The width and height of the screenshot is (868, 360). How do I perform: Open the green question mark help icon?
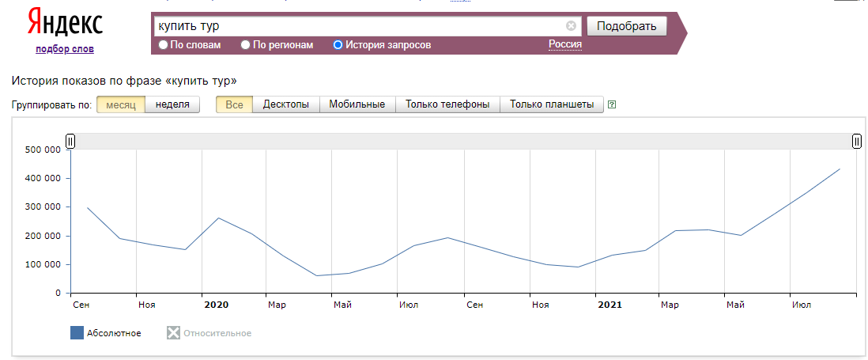612,104
